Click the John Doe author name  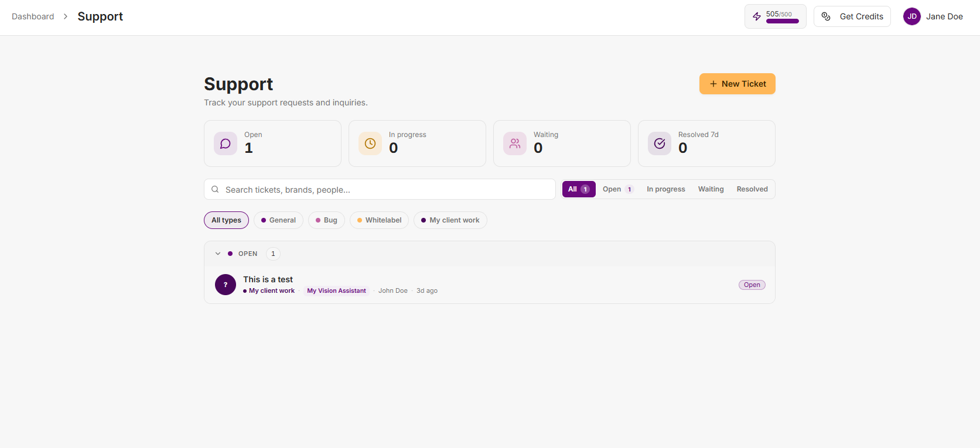tap(393, 290)
